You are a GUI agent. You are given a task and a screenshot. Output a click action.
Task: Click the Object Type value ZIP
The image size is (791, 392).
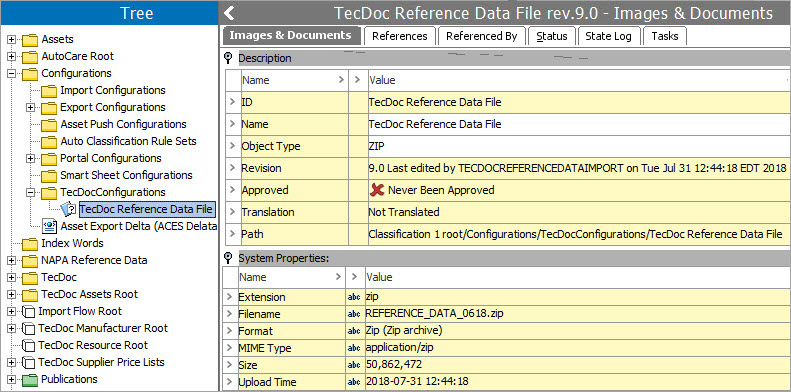[376, 146]
